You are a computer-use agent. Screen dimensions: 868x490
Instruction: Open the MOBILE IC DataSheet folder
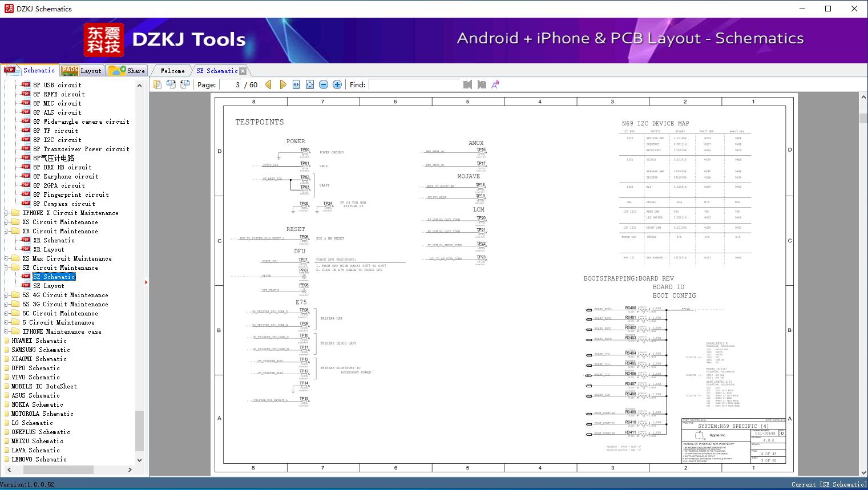(x=44, y=386)
